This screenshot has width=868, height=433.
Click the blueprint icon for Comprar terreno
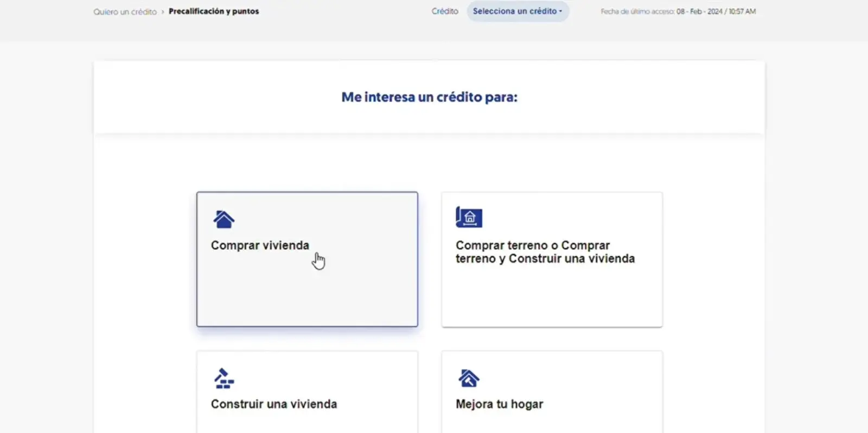(469, 217)
